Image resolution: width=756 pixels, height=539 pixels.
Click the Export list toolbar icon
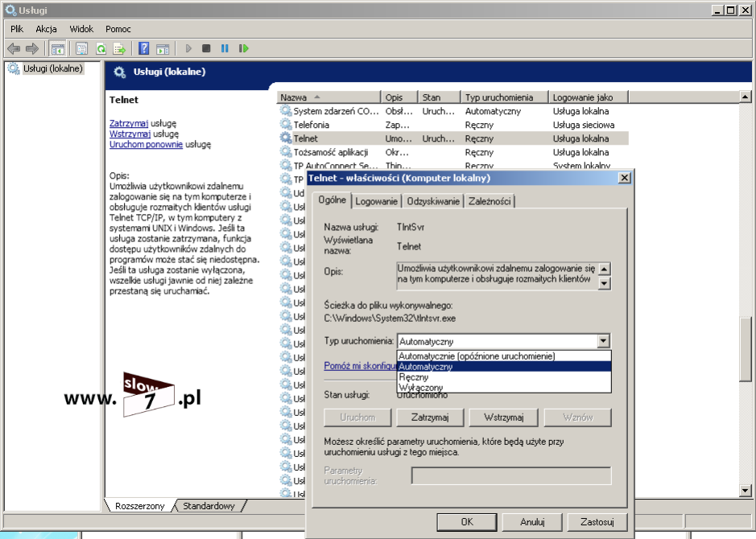pos(119,48)
